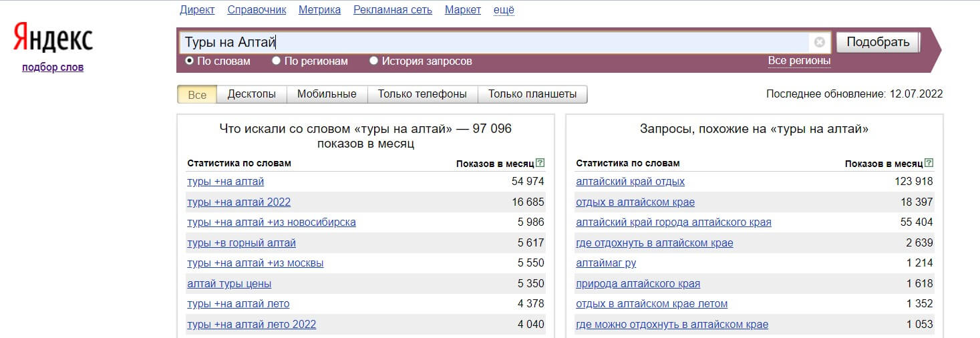This screenshot has width=980, height=338.
Task: Click right table header 'Статистика по словам'
Action: (x=628, y=163)
